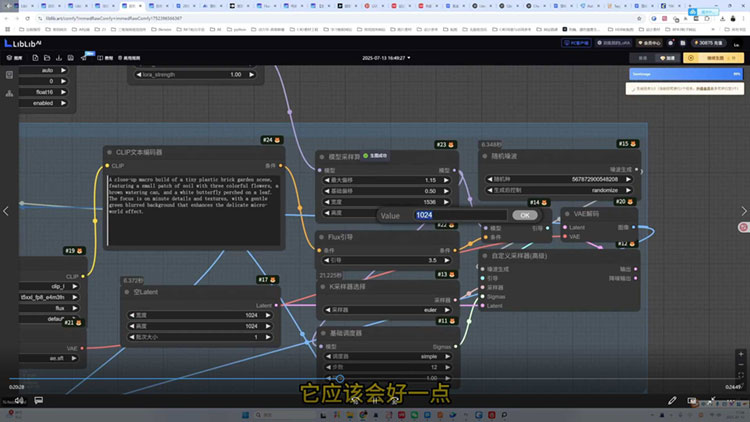Screen dimensions: 750x422
Task: Click the LibLib AI logo
Action: pos(20,43)
